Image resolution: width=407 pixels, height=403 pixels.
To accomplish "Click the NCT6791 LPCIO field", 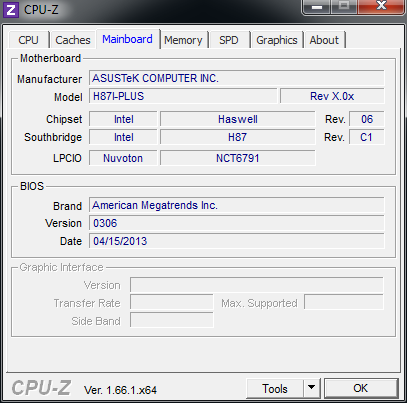I will click(x=238, y=158).
